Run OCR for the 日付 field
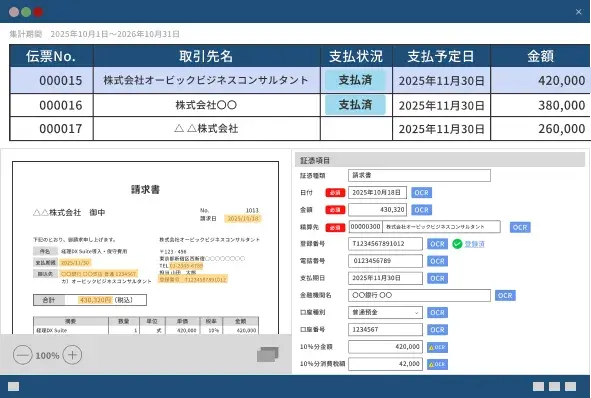Screen dimensions: 591x398 (x=421, y=193)
